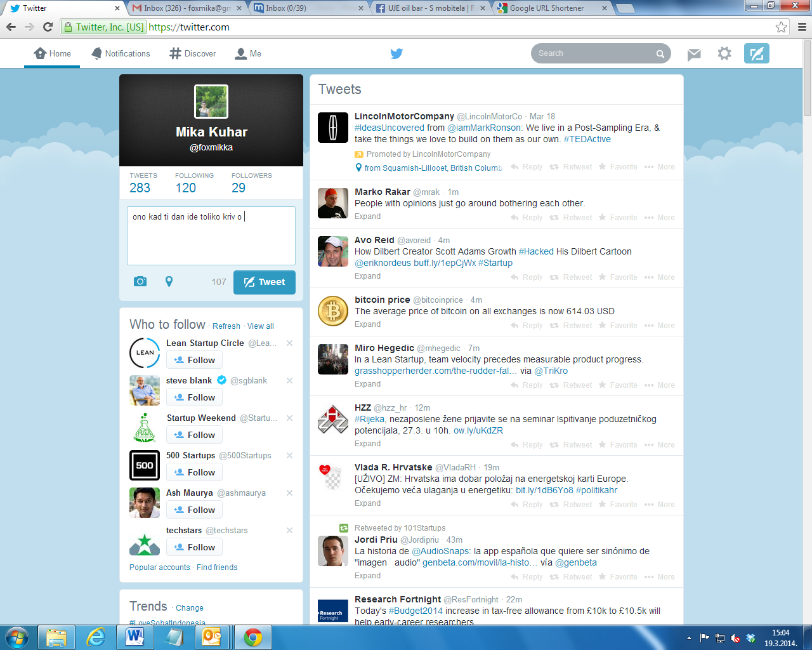This screenshot has height=650, width=812.
Task: Open Mika Kuhar profile picture
Action: coord(211,102)
